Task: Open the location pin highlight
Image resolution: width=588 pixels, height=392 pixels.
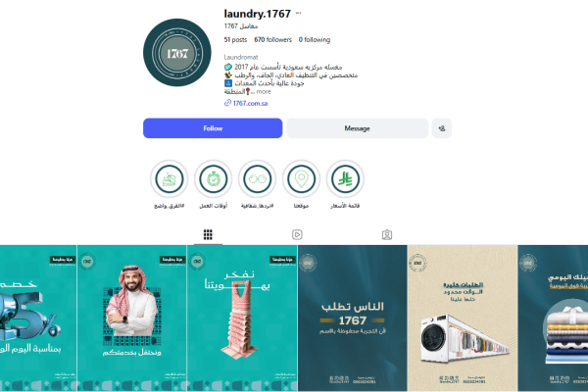Action: (301, 179)
